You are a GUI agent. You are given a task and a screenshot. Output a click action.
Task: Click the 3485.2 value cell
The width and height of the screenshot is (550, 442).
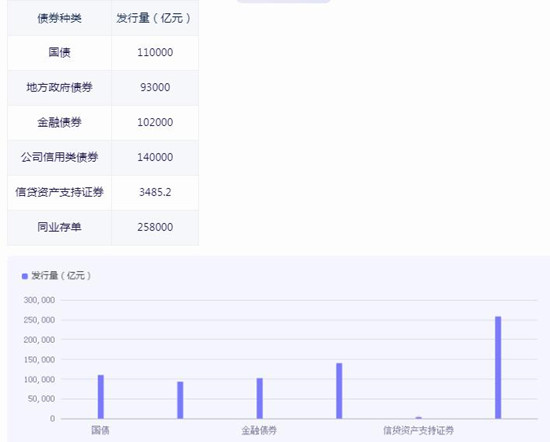pyautogui.click(x=155, y=192)
